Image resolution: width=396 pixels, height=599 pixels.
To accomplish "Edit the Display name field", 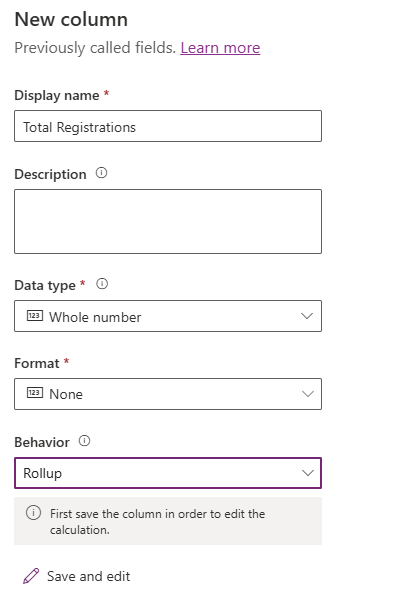I will pos(168,126).
